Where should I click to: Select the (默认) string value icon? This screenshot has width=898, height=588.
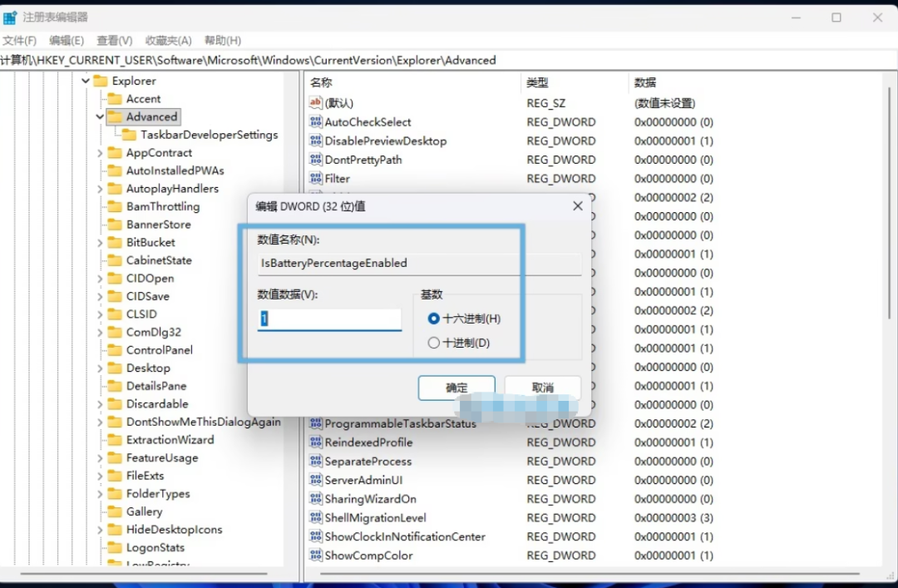pyautogui.click(x=316, y=102)
